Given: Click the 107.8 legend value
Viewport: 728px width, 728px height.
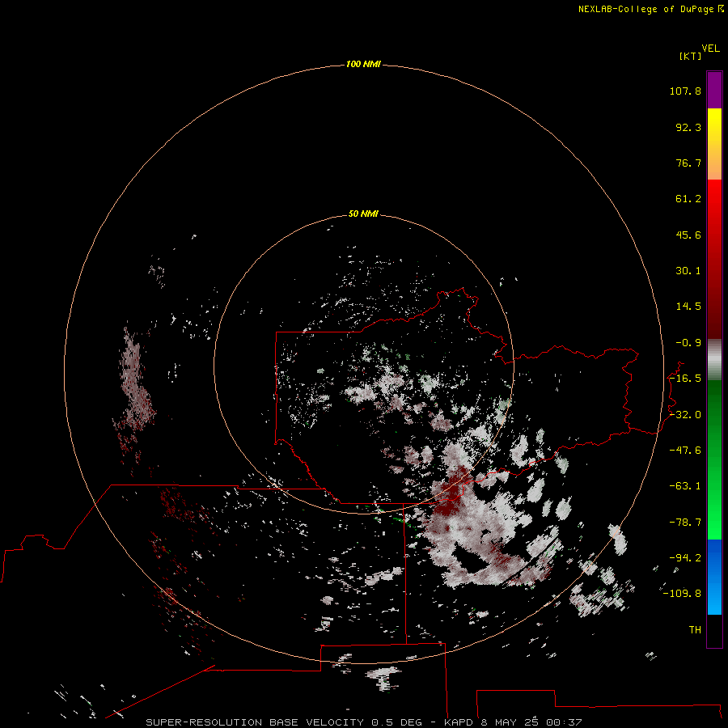Looking at the screenshot, I should click(685, 91).
